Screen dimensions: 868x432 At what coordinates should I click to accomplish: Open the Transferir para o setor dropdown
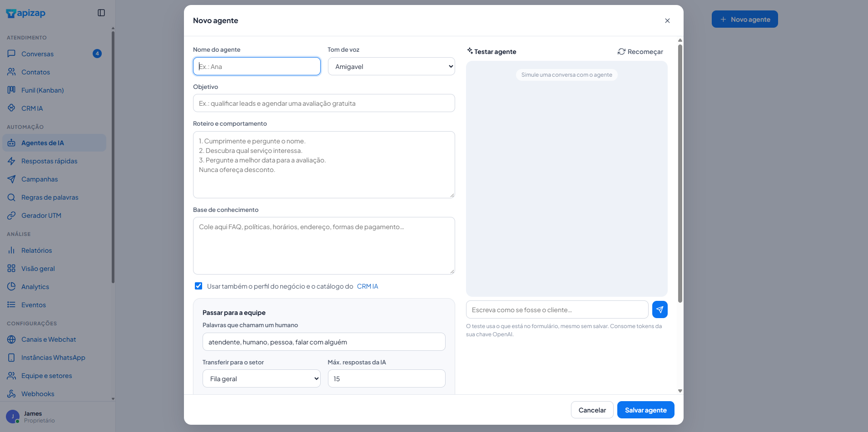coord(261,378)
